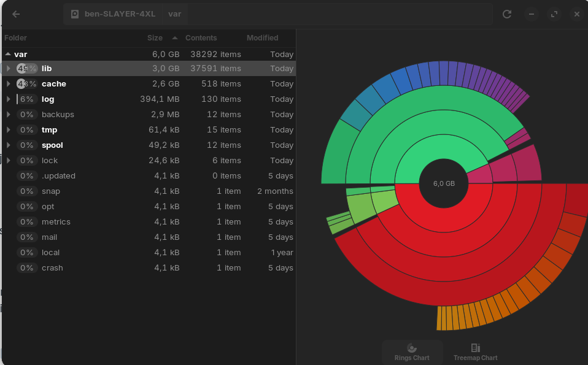Click the back arrow button
Image resolution: width=588 pixels, height=365 pixels.
pyautogui.click(x=16, y=14)
